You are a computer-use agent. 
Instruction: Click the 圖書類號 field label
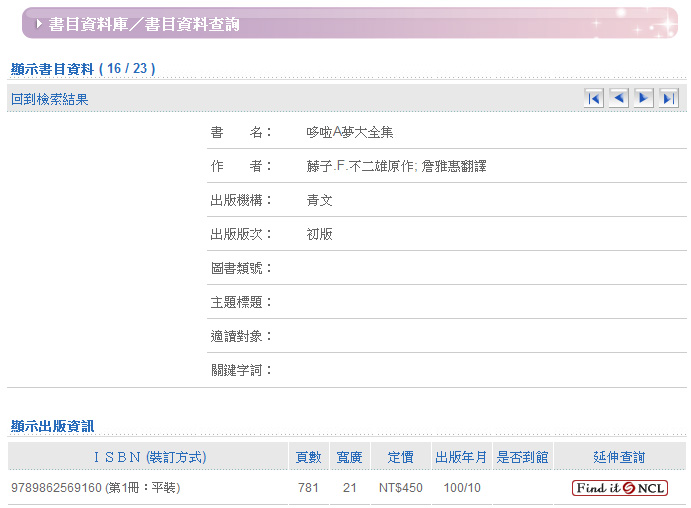pyautogui.click(x=241, y=268)
